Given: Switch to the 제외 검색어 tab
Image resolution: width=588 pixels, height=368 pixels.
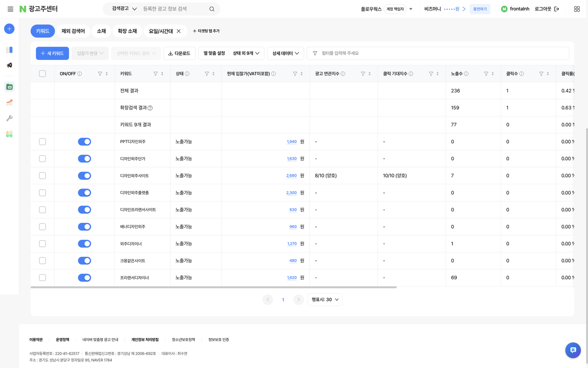Looking at the screenshot, I should coord(73,31).
